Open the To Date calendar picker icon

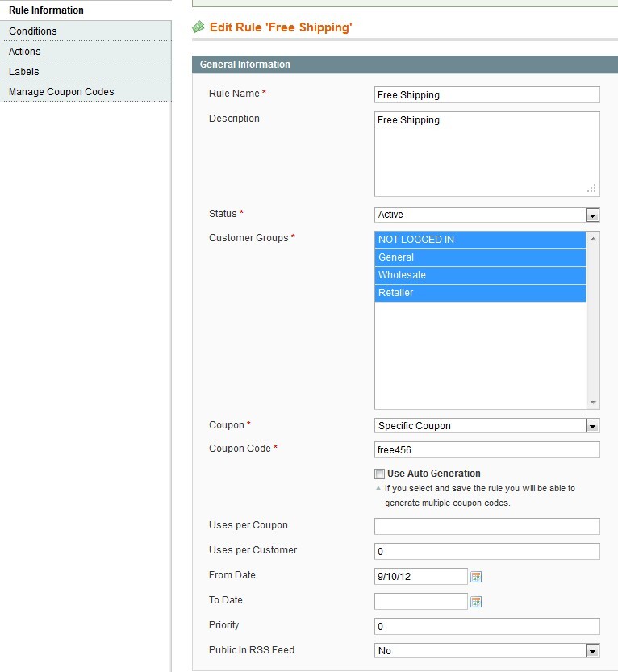click(x=476, y=602)
